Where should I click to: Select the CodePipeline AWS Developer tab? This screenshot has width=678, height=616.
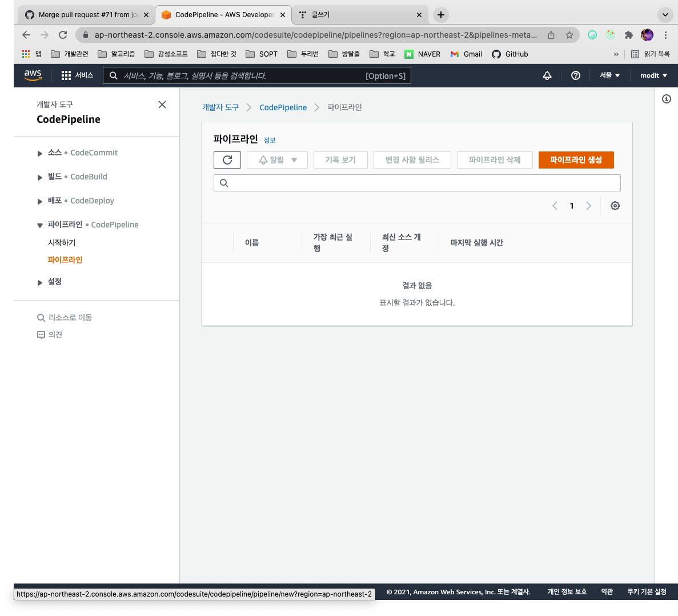pyautogui.click(x=223, y=15)
